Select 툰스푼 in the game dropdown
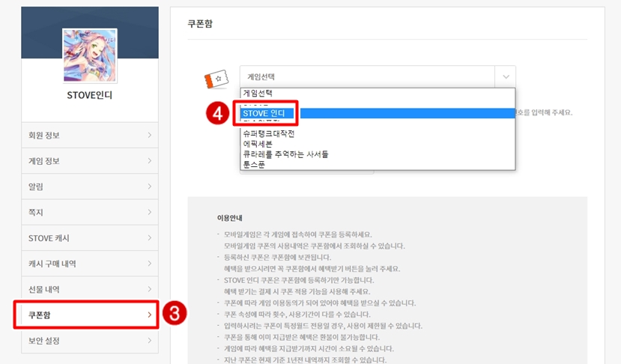Viewport: 621px width, 364px height. [x=254, y=164]
